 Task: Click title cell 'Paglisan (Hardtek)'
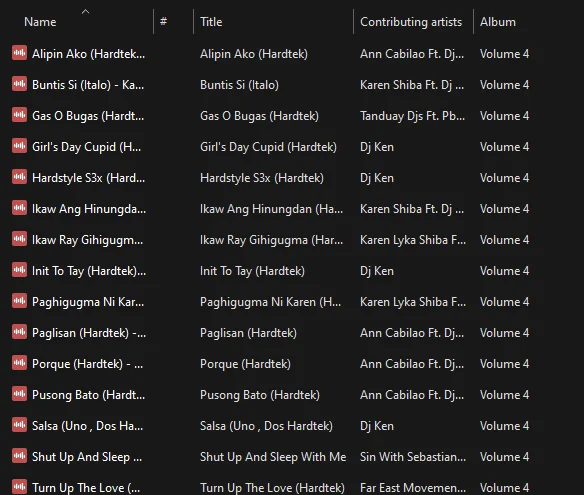pyautogui.click(x=248, y=333)
